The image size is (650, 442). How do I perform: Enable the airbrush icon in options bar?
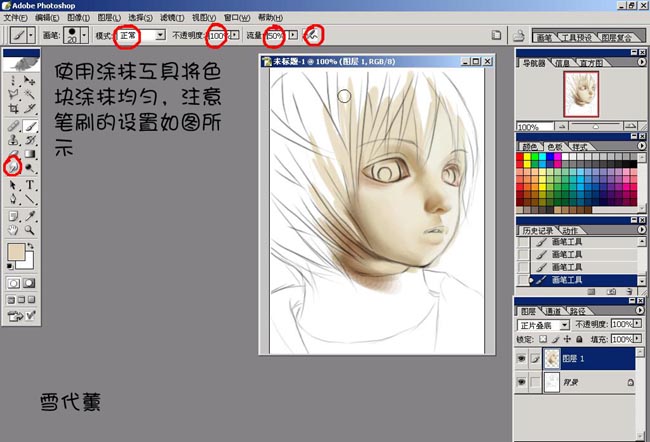[x=313, y=35]
